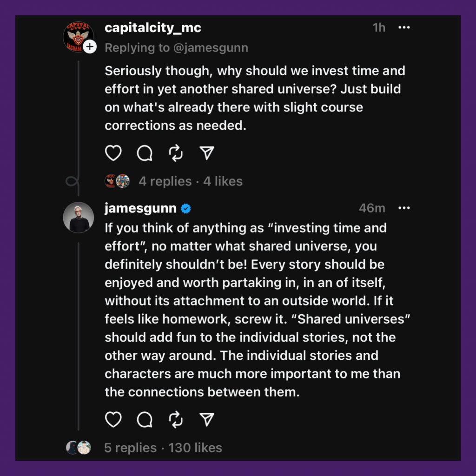Follow capitalcity_mc with the plus badge
The image size is (476, 476).
tap(90, 47)
